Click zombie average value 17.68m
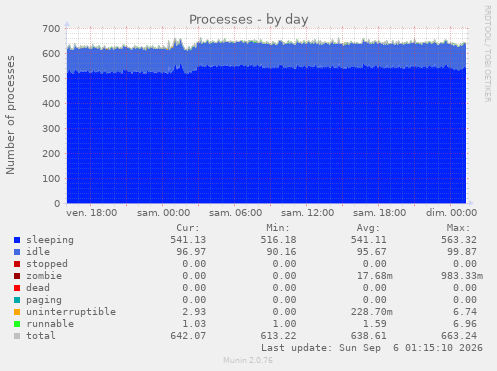497x371 pixels. click(x=374, y=276)
